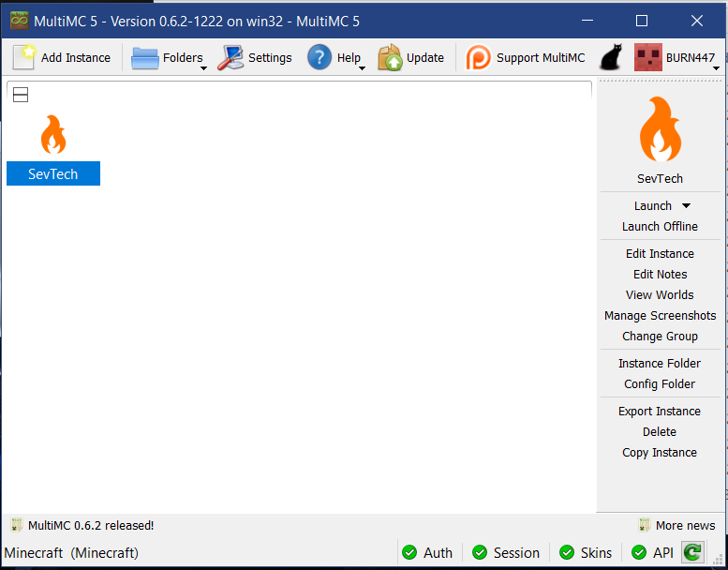
Task: Select the SevTech instance flame icon
Action: (x=53, y=134)
